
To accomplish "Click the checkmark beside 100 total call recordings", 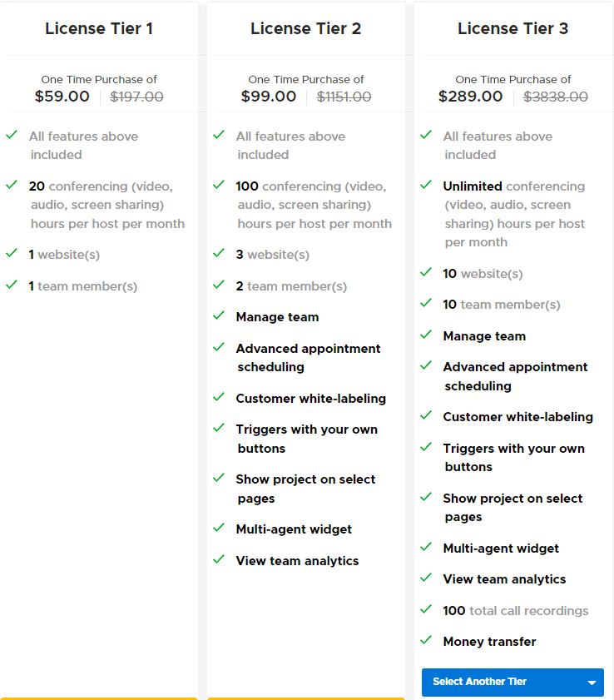I will tap(426, 610).
